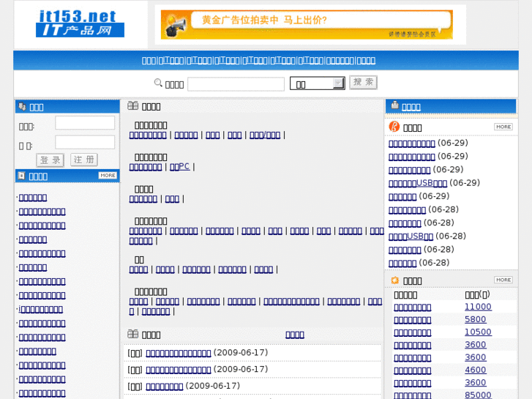
Task: Click the 10500 price link
Action: [x=478, y=332]
